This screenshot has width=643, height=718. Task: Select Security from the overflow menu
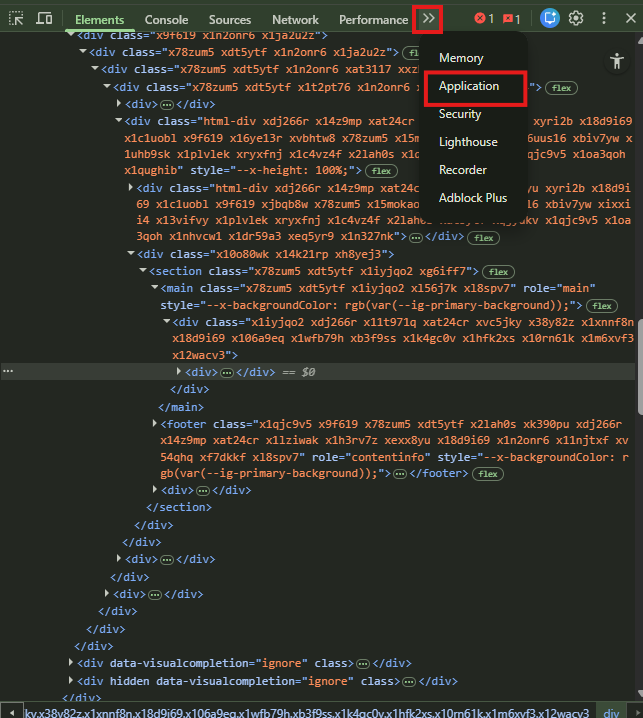(x=460, y=114)
